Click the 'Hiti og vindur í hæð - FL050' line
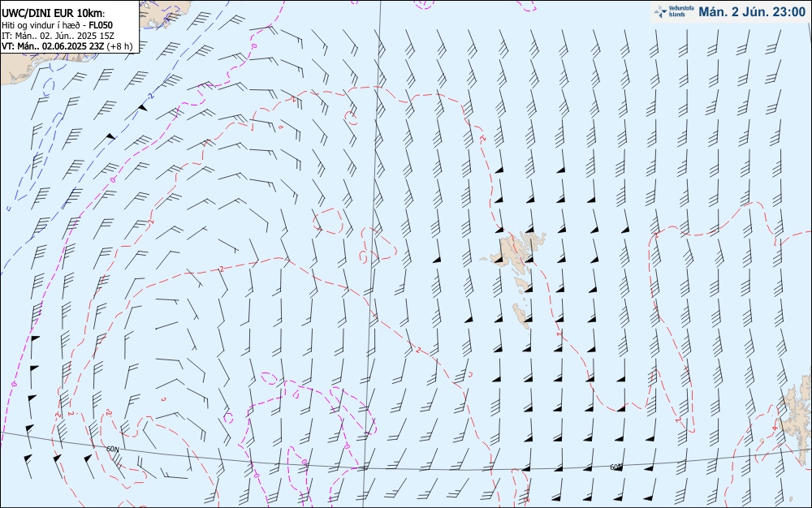 point(57,25)
